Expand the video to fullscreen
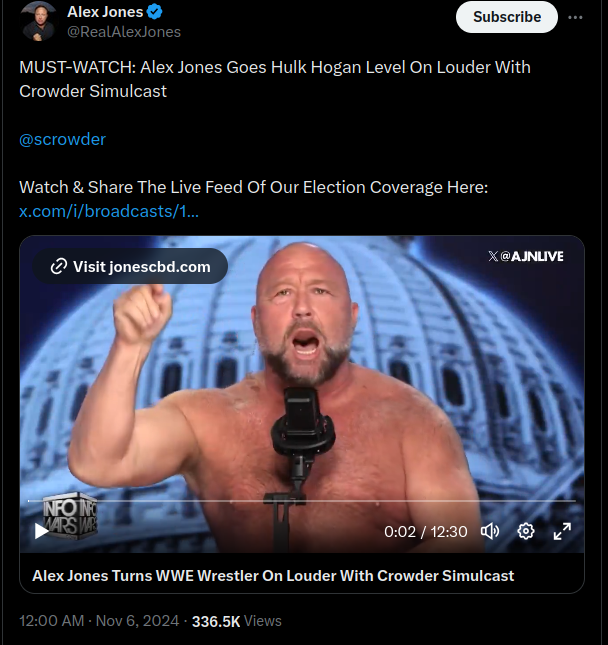This screenshot has height=645, width=608. [x=562, y=531]
